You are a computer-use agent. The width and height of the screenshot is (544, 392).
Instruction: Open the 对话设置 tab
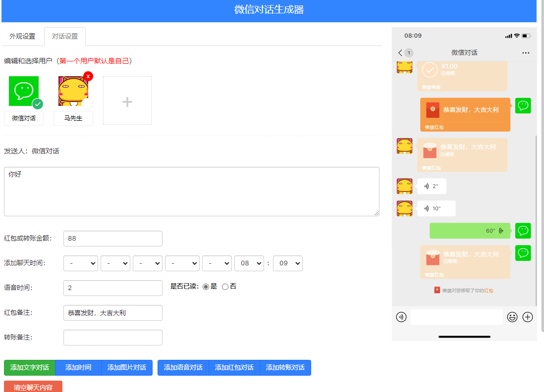(65, 37)
